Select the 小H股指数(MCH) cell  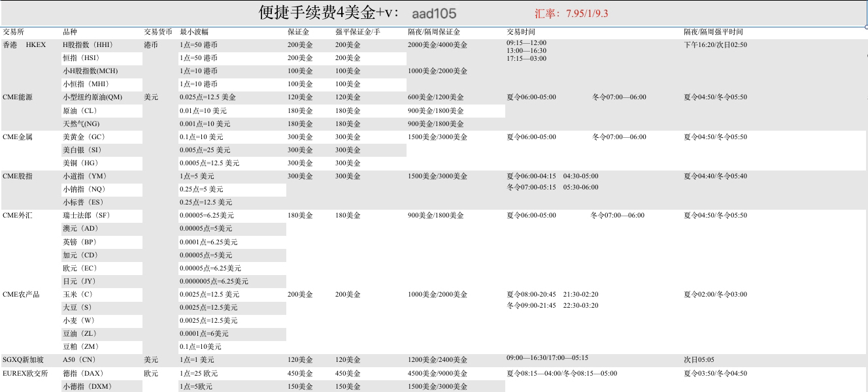pyautogui.click(x=90, y=71)
